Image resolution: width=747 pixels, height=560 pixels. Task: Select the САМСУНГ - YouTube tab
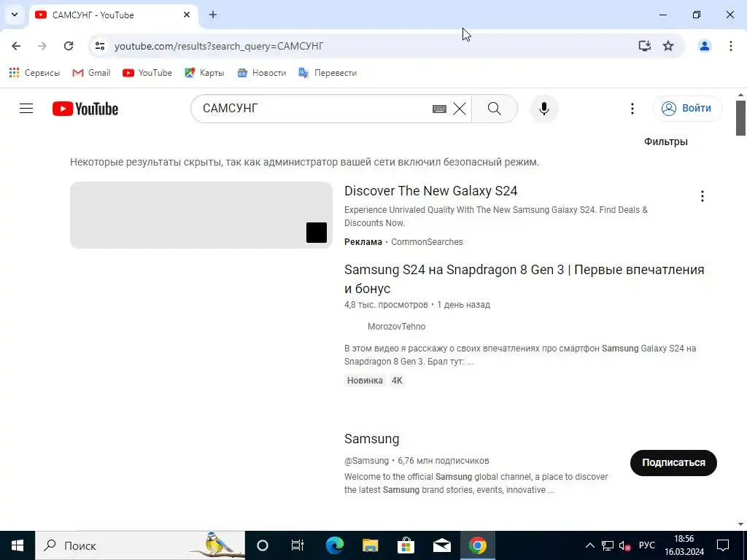click(113, 15)
